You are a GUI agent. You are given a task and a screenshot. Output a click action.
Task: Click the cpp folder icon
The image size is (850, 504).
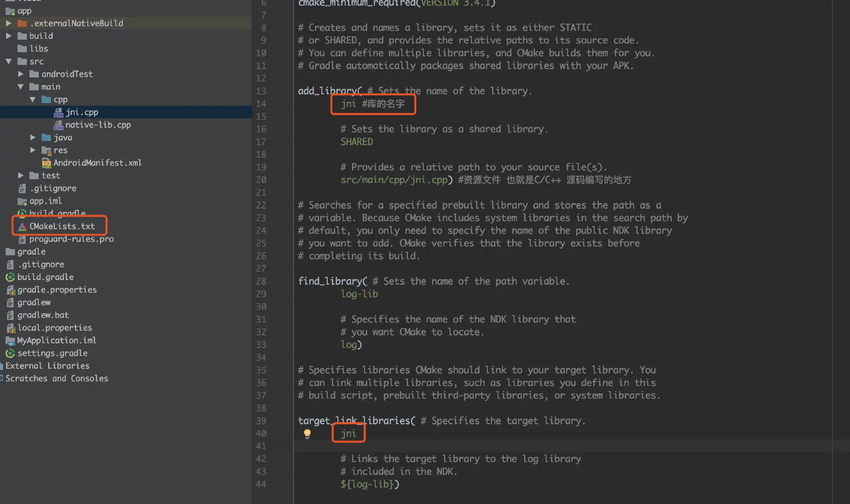pyautogui.click(x=46, y=99)
